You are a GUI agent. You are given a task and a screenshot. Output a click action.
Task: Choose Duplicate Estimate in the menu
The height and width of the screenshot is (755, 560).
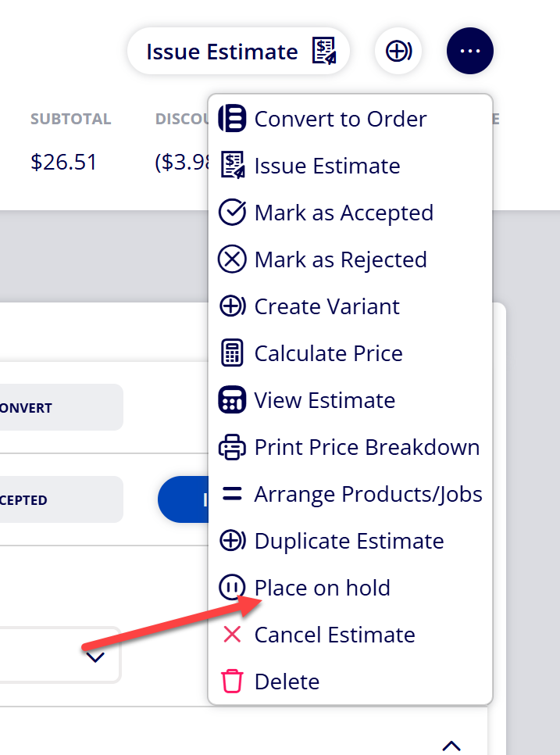pyautogui.click(x=350, y=541)
